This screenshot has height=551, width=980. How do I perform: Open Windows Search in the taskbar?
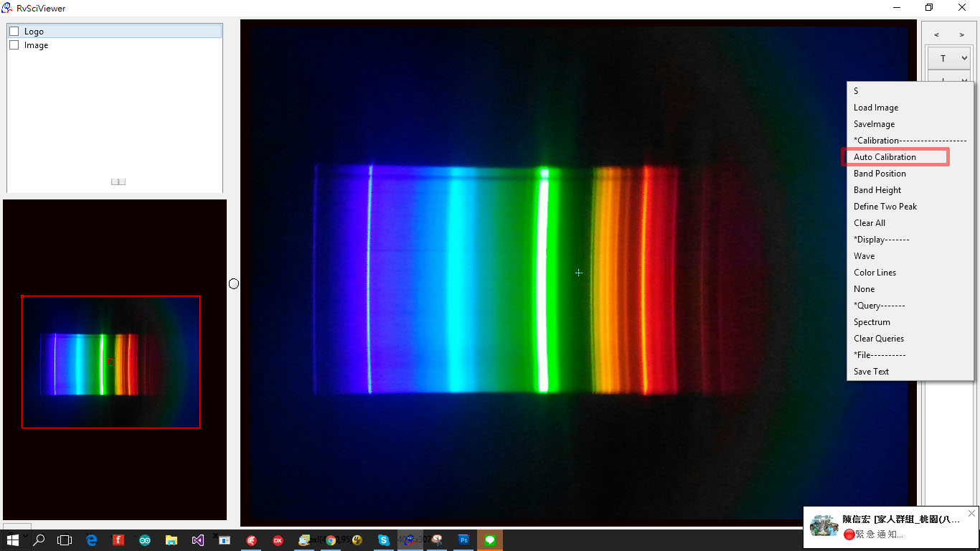pyautogui.click(x=39, y=540)
